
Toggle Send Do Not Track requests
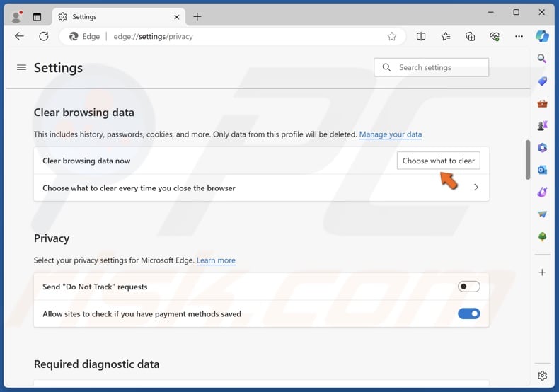[469, 287]
